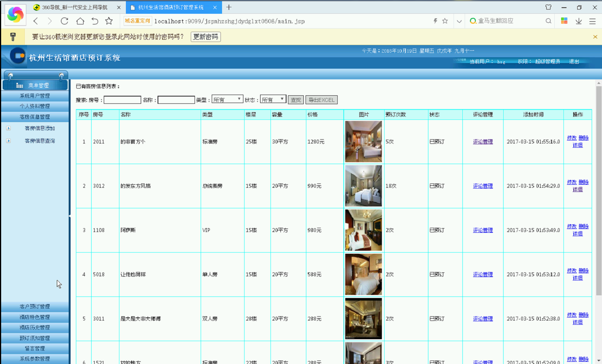The height and width of the screenshot is (364, 602).
Task: Click the 退出 logout link
Action: [574, 61]
